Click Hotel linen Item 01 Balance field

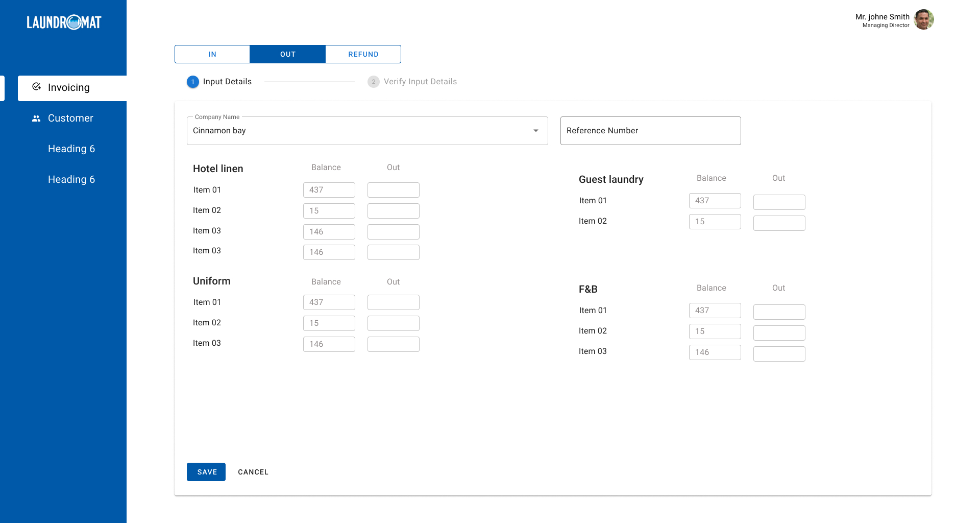329,189
